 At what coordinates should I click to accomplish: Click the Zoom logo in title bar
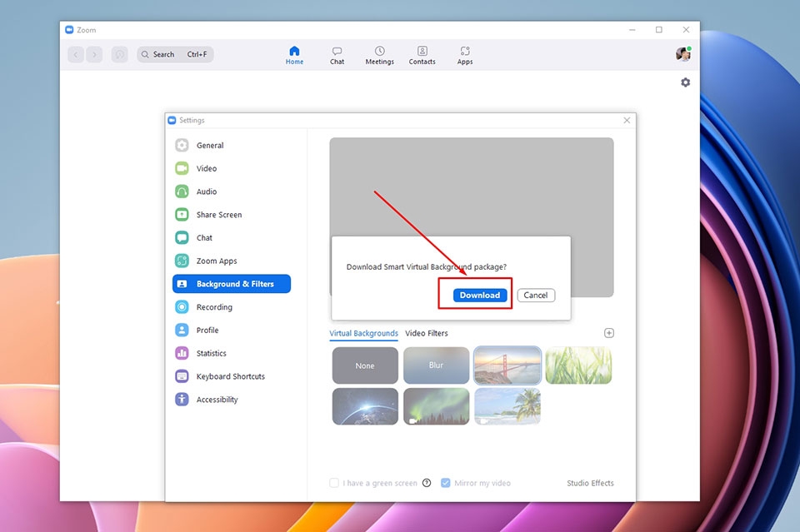(69, 30)
